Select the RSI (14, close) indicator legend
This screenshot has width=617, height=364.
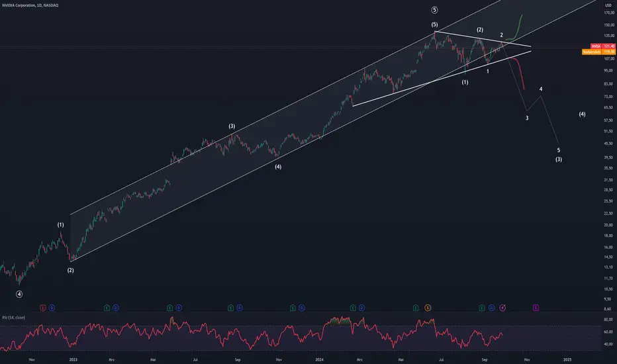14,317
